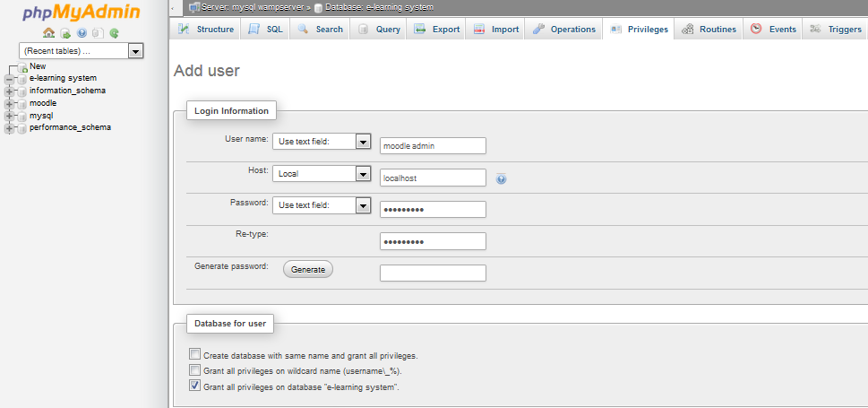Click the log out icon in sidebar
This screenshot has height=408, width=868.
point(65,33)
